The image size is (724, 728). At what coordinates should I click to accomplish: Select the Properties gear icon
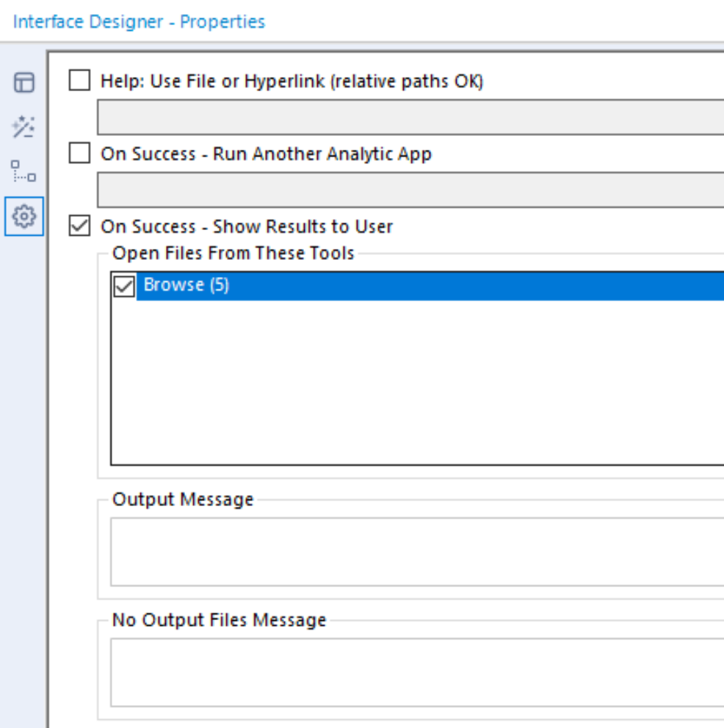(x=24, y=217)
